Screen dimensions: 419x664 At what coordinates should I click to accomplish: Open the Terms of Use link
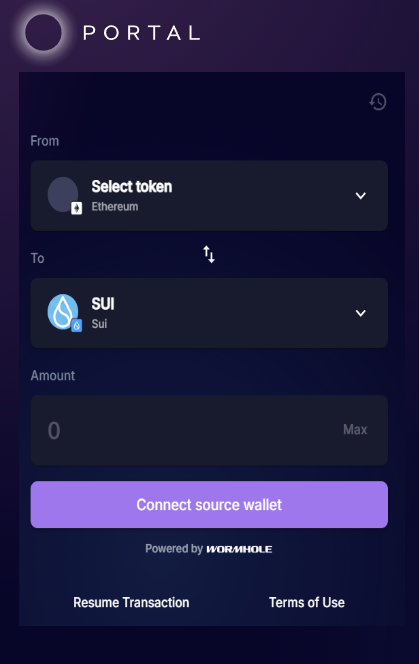[307, 602]
